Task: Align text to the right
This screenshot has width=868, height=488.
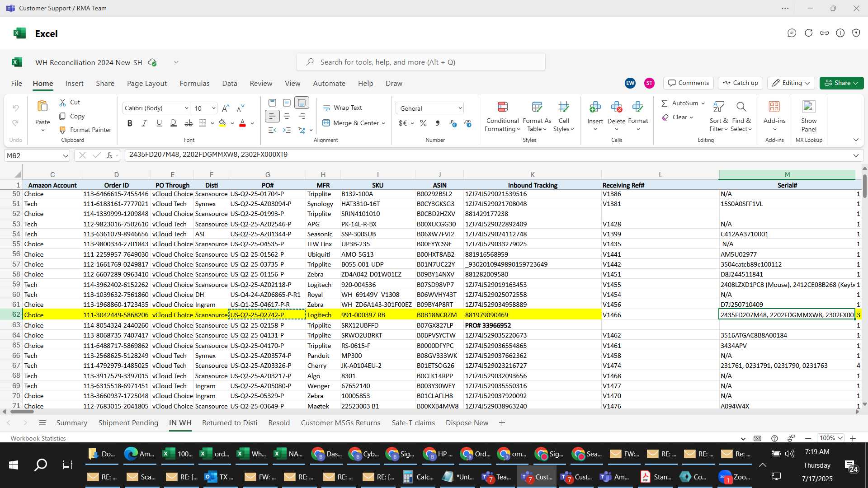Action: click(x=302, y=117)
